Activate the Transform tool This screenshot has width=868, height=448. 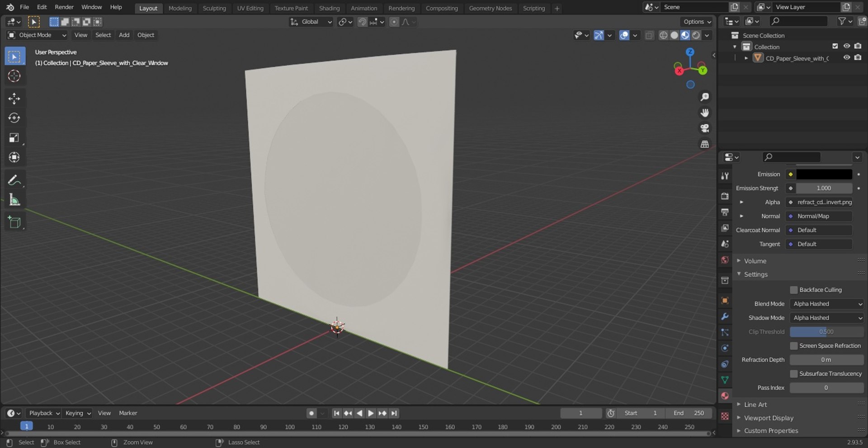[x=14, y=157]
